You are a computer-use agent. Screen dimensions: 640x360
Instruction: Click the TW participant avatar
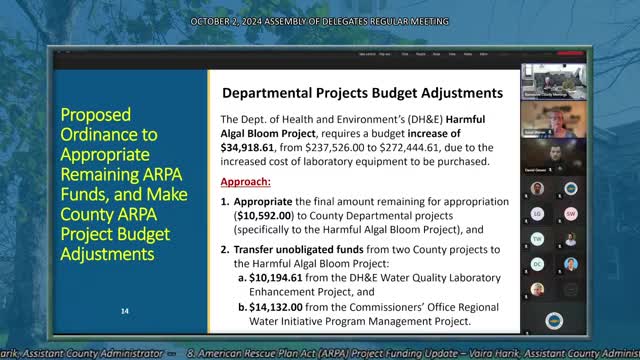537,239
